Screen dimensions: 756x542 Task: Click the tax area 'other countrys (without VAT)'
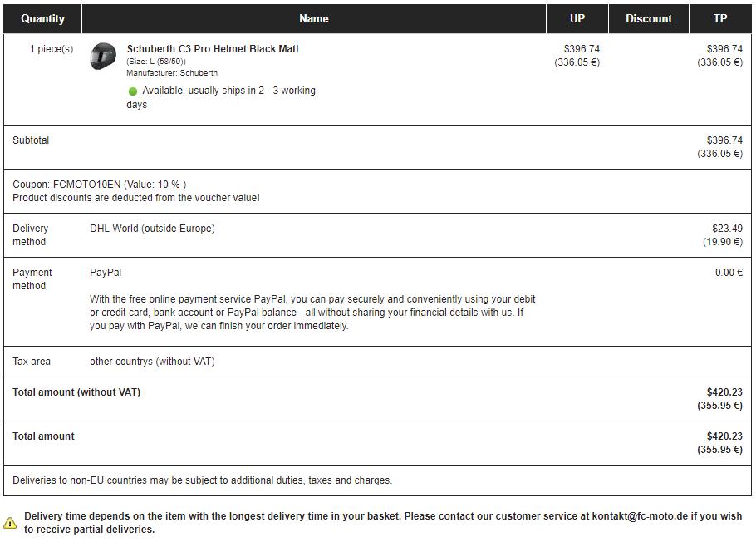point(152,362)
